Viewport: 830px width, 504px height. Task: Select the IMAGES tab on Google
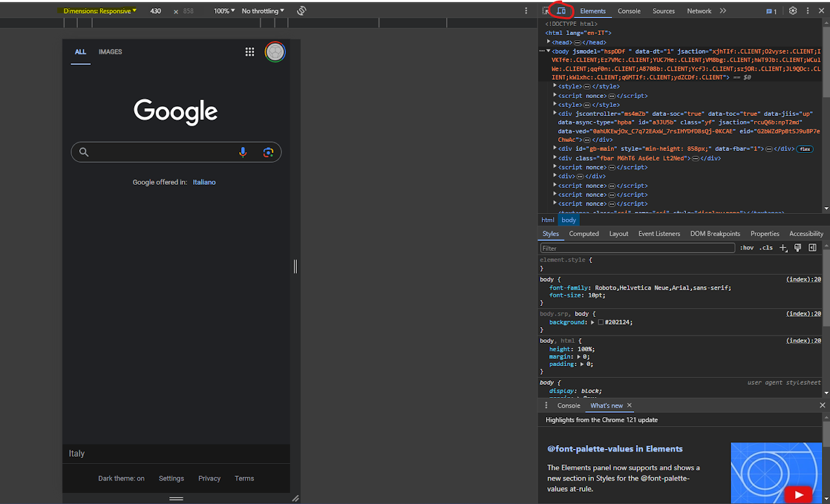110,52
